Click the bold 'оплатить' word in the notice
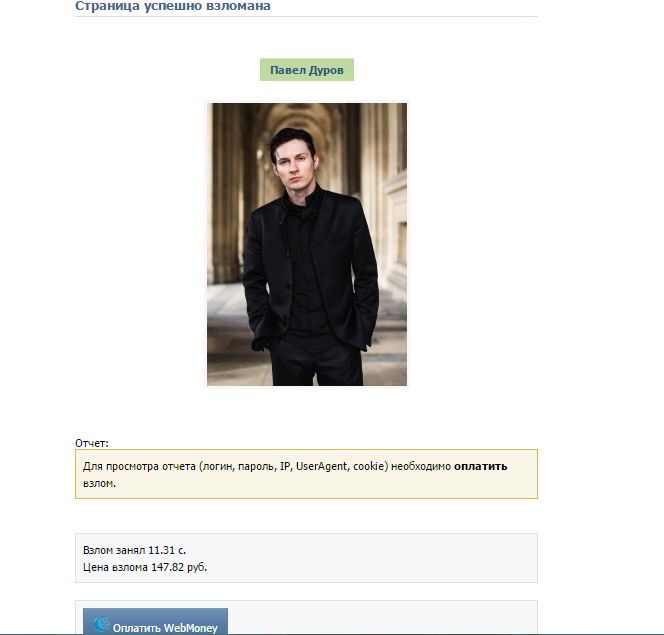The height and width of the screenshot is (635, 664). coord(480,466)
